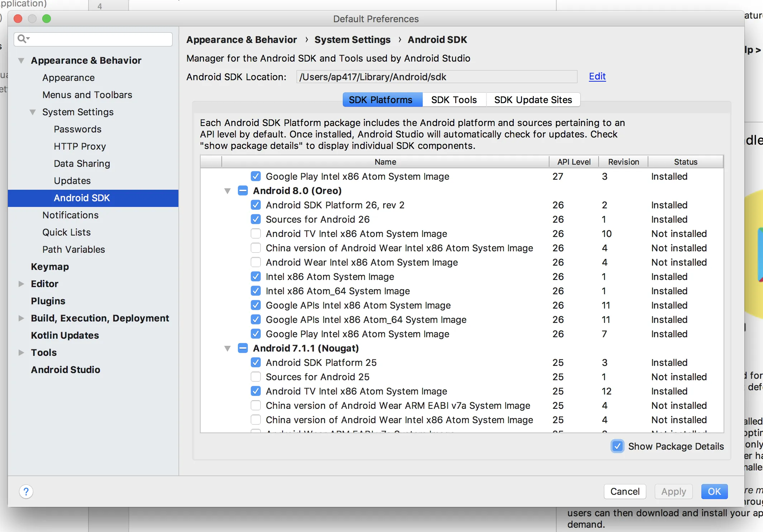Uncheck Google Play Intel x86 image API 27

pos(256,176)
